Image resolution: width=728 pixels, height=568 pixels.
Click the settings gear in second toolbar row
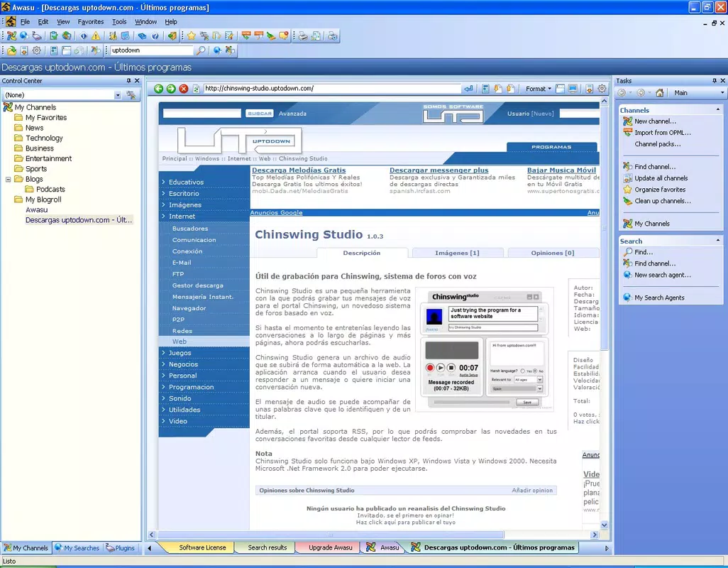[x=37, y=50]
